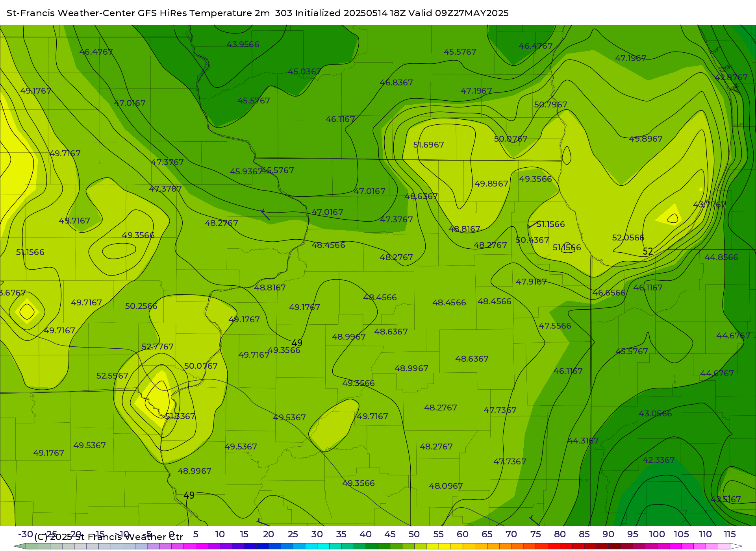Select the 48.0967 temperature value
This screenshot has width=756, height=551.
(x=446, y=486)
